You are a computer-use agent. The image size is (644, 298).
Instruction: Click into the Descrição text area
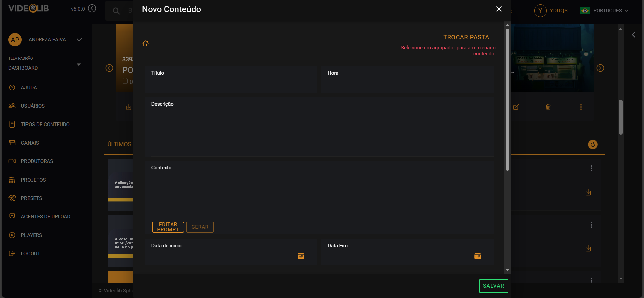(319, 127)
